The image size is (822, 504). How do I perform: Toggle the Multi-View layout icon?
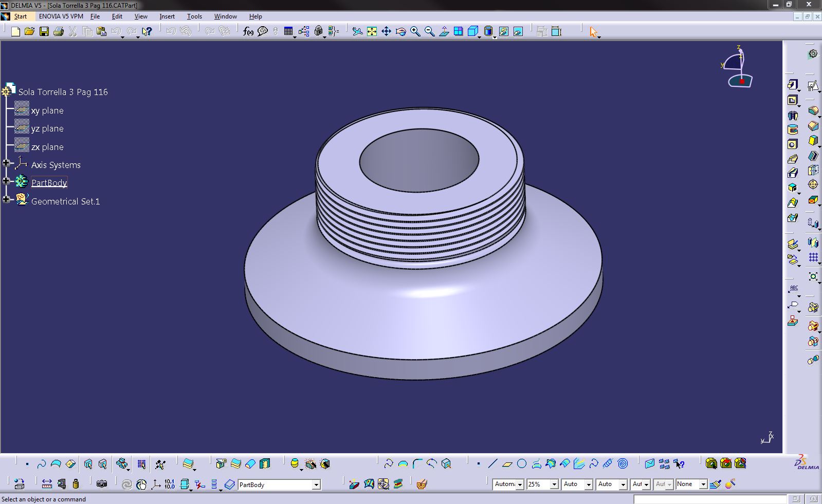[458, 32]
